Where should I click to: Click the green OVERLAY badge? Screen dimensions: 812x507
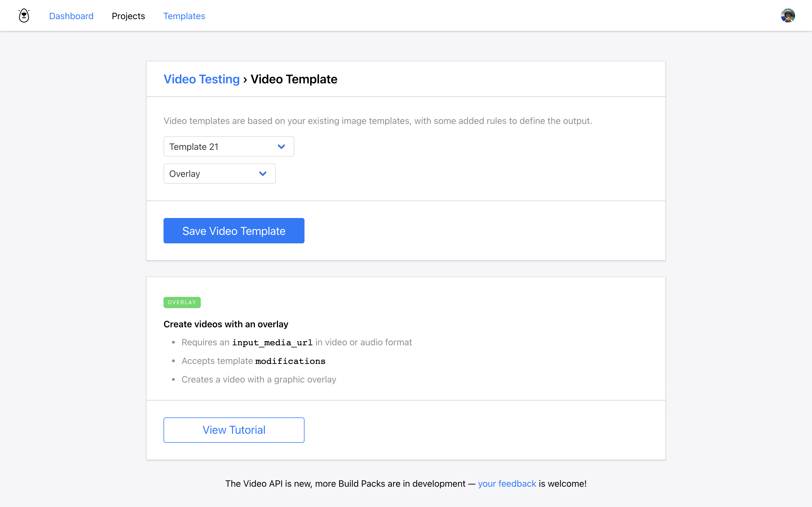[182, 303]
